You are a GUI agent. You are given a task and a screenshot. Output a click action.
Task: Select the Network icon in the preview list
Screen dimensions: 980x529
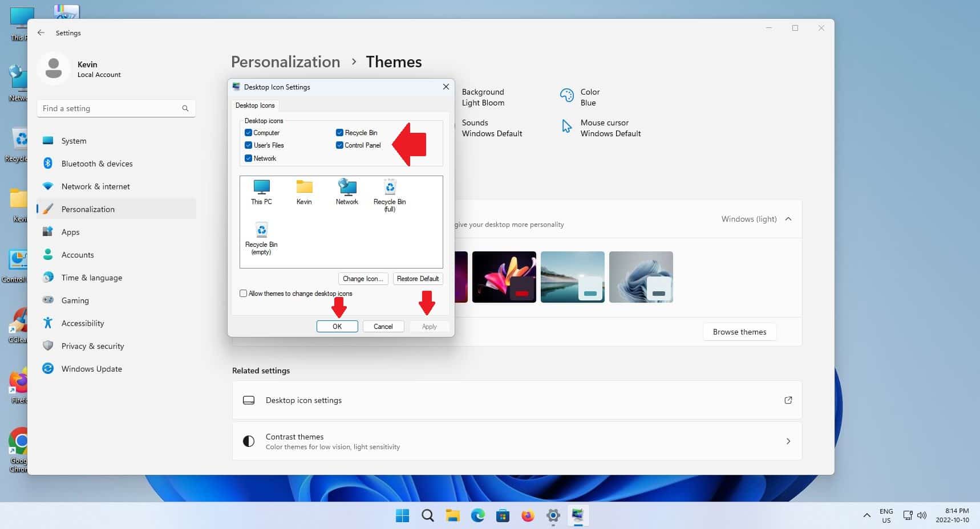(346, 192)
